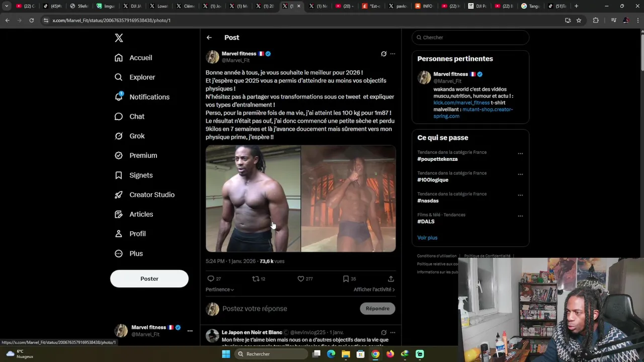Click the Répondre button
Viewport: 644px width, 362px height.
tap(378, 309)
